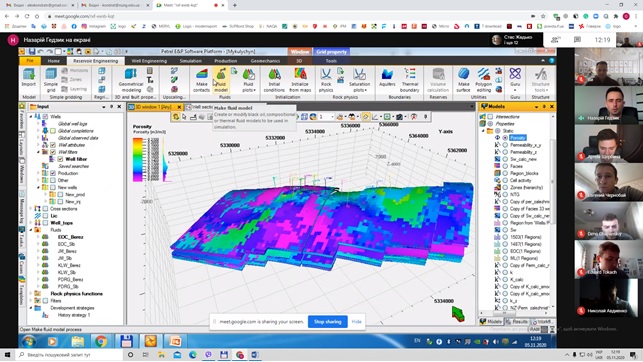Open the Aquifers boundary tool
The width and height of the screenshot is (643, 362).
tap(387, 78)
